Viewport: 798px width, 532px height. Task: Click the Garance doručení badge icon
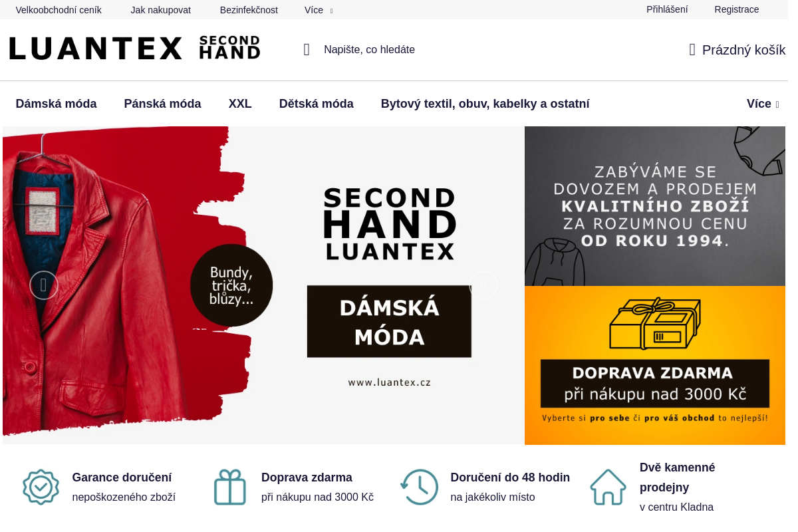[x=41, y=487]
